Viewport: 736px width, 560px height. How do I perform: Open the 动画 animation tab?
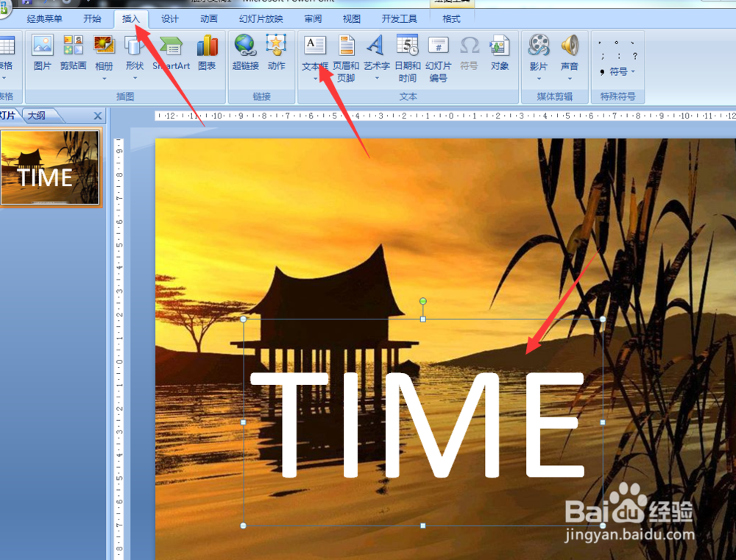pyautogui.click(x=209, y=19)
